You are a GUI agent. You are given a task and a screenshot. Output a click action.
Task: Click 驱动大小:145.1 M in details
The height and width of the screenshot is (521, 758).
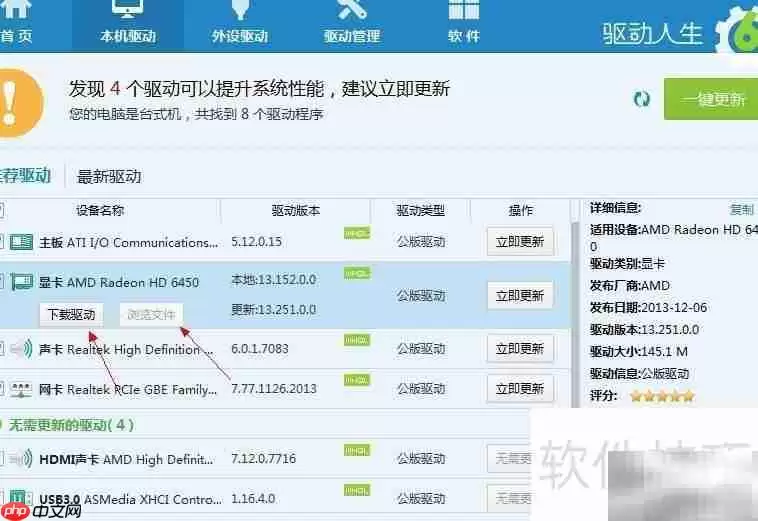[639, 351]
